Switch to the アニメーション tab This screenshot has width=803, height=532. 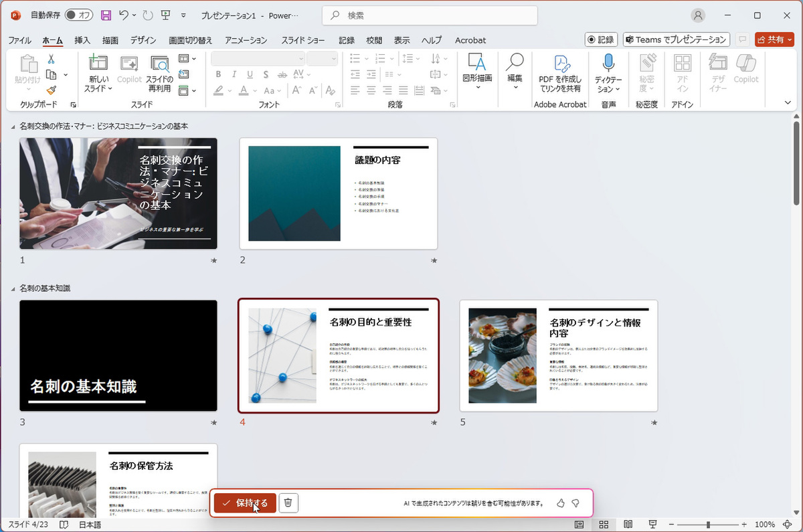point(246,40)
